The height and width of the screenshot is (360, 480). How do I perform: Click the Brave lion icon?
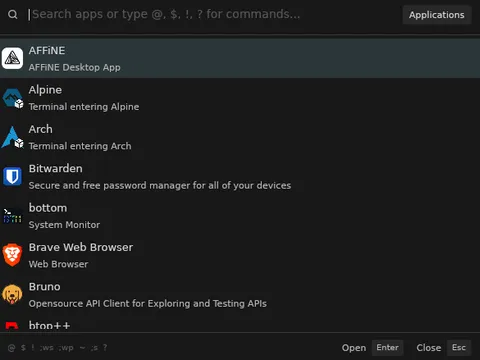click(12, 255)
